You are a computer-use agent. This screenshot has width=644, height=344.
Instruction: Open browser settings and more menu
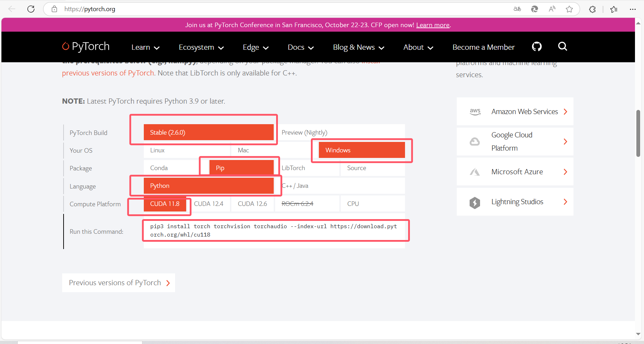pos(633,9)
